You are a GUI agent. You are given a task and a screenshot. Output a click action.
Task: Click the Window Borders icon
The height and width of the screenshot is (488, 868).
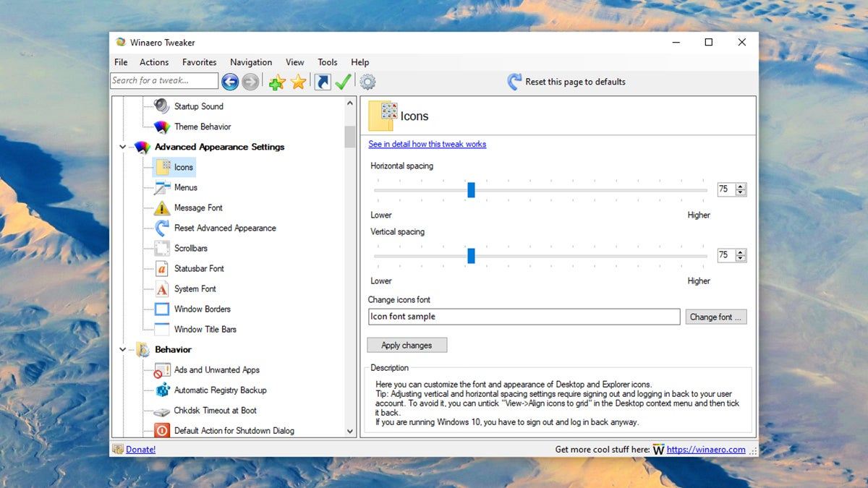click(x=162, y=309)
